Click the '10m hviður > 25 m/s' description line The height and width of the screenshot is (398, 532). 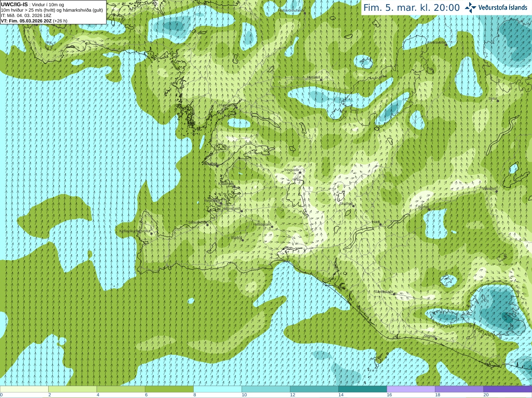(52, 10)
